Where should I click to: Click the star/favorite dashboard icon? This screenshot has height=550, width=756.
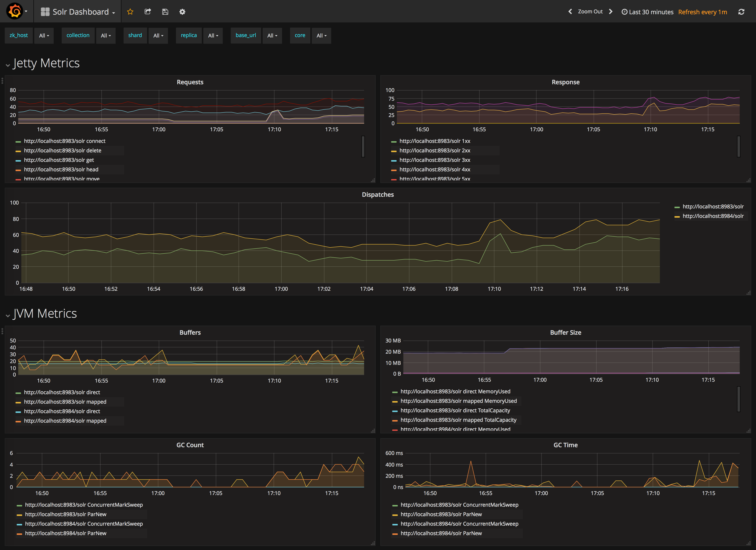(x=130, y=11)
